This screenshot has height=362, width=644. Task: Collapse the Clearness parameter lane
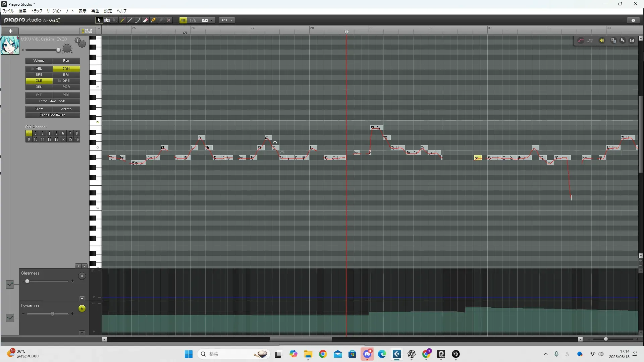tap(82, 298)
